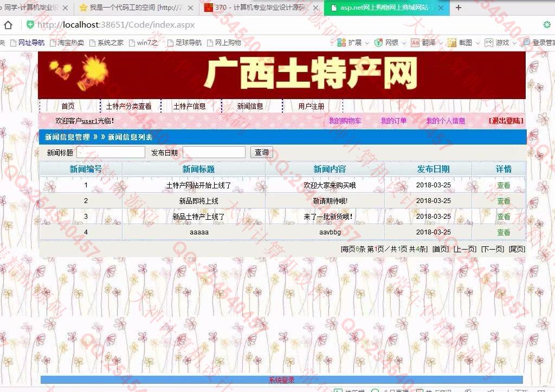Click the browser home icon
Screen dimensions: 555x392
pos(8,25)
